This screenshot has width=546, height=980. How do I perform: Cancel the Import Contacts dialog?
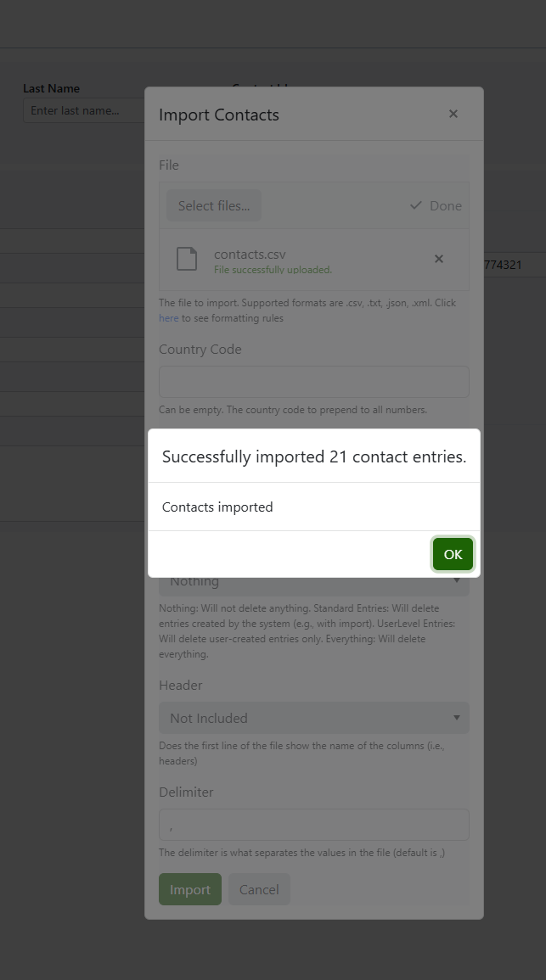coord(259,889)
